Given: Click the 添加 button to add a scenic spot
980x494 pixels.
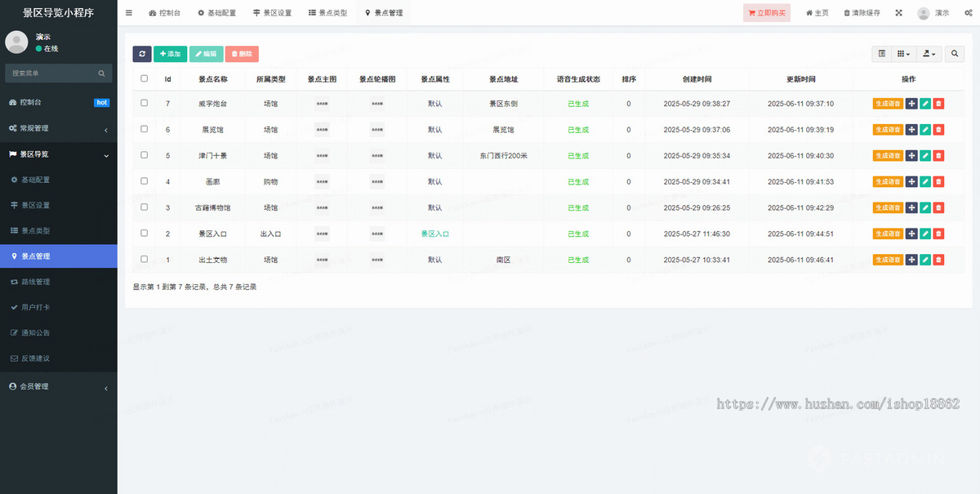Looking at the screenshot, I should pyautogui.click(x=170, y=53).
